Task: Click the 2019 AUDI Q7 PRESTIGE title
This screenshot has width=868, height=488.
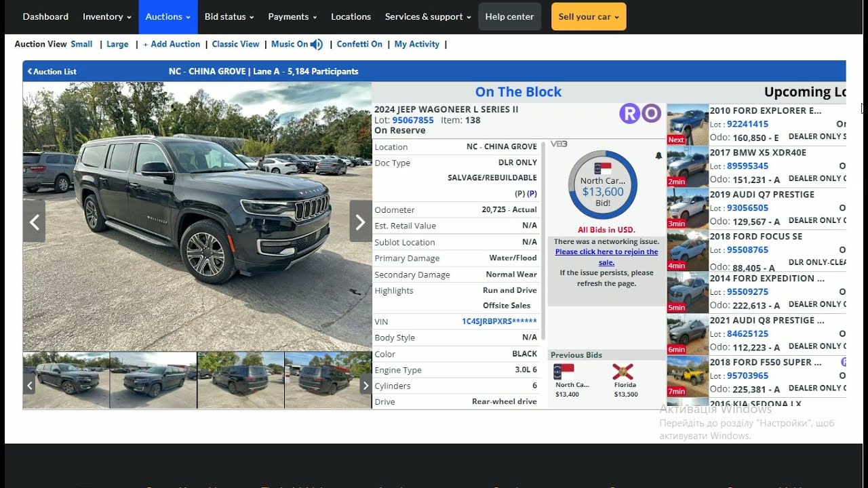Action: pyautogui.click(x=762, y=195)
